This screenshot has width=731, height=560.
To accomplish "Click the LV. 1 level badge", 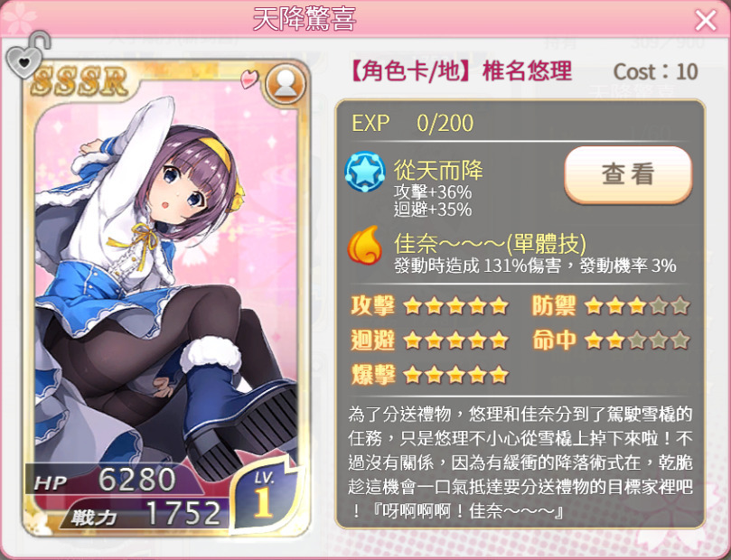I will pyautogui.click(x=267, y=495).
